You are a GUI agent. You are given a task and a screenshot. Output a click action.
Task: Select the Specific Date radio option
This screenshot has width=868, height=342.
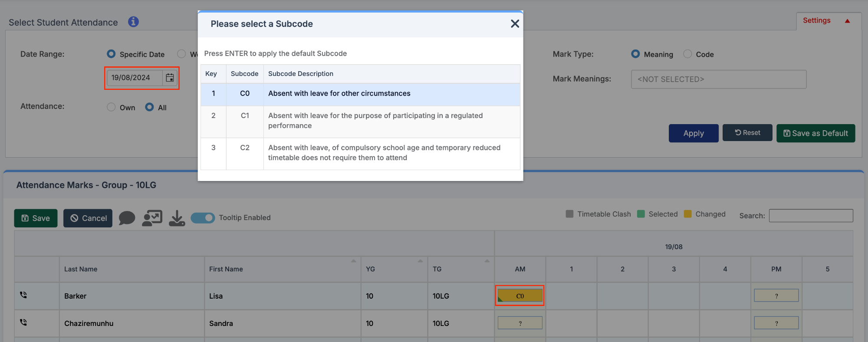coord(111,54)
